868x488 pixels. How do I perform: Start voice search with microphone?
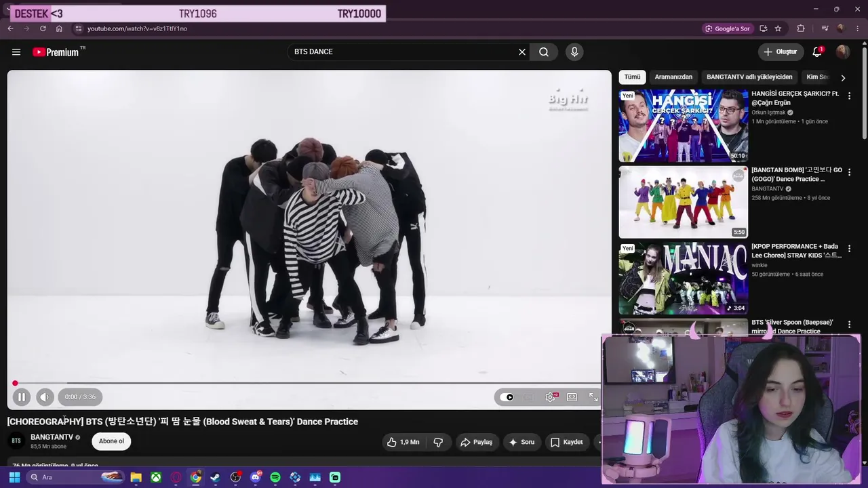[574, 52]
